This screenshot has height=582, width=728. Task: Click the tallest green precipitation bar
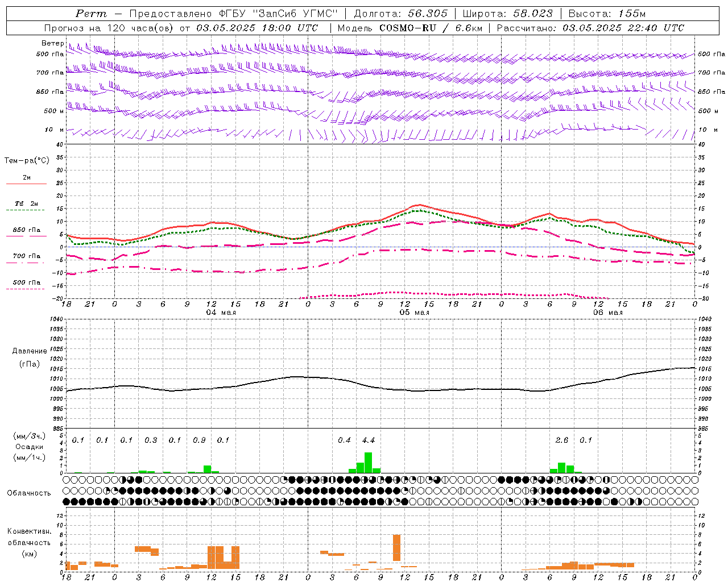(x=369, y=463)
